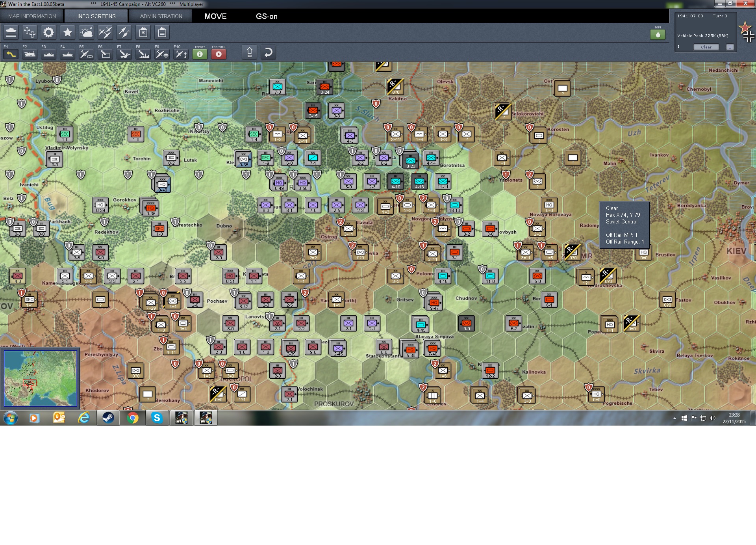Screen dimensions: 756x545
Task: Open the gear preferences icon
Action: [x=48, y=32]
